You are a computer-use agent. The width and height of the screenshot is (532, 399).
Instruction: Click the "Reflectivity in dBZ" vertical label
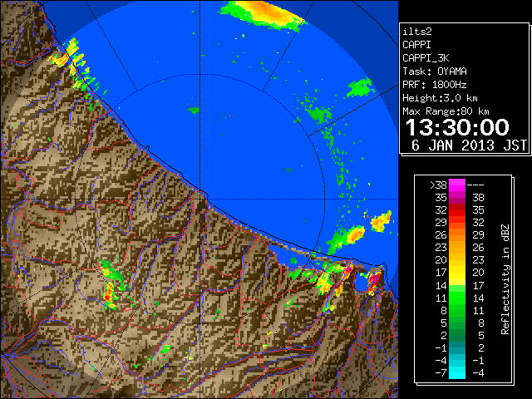505,279
